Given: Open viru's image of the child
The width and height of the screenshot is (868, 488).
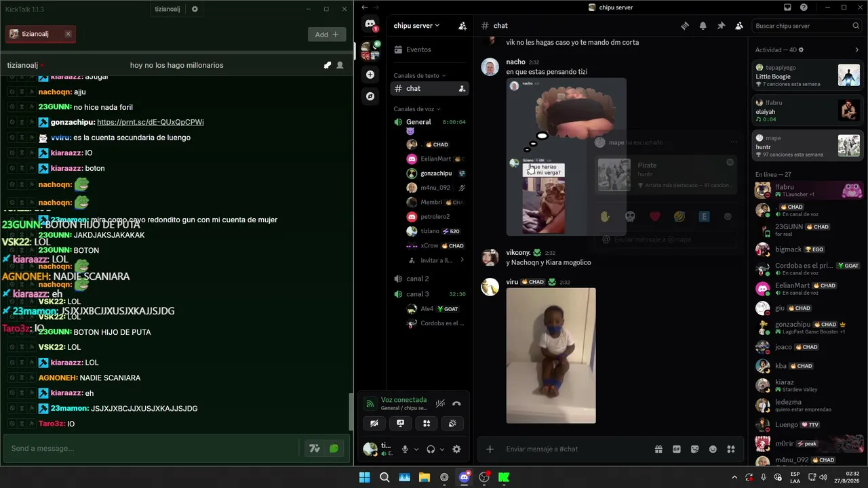Looking at the screenshot, I should [551, 356].
